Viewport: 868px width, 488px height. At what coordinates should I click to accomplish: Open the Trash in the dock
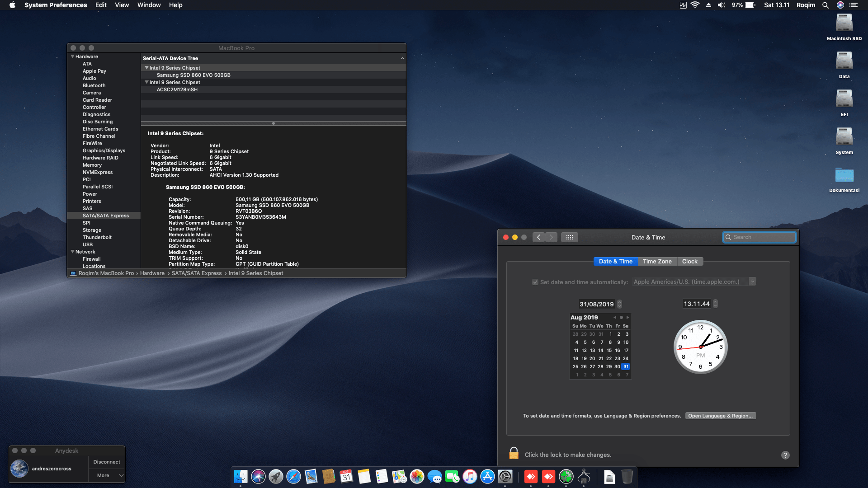pyautogui.click(x=627, y=476)
